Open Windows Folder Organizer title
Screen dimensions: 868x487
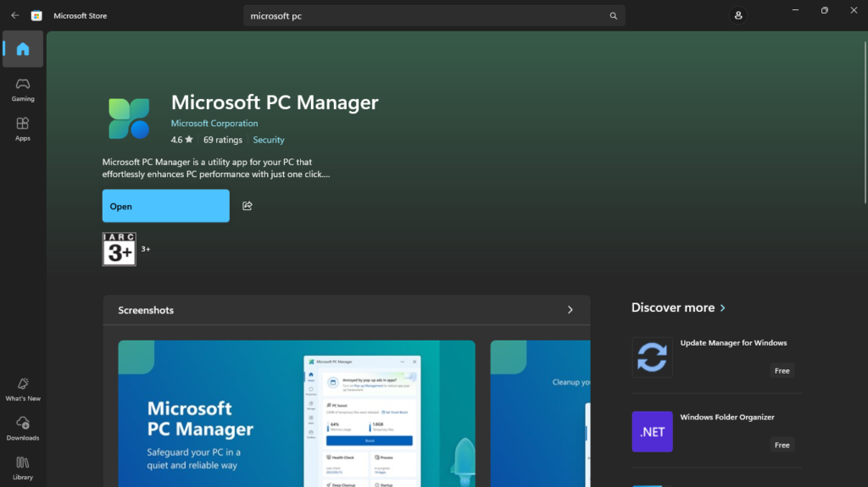click(726, 418)
